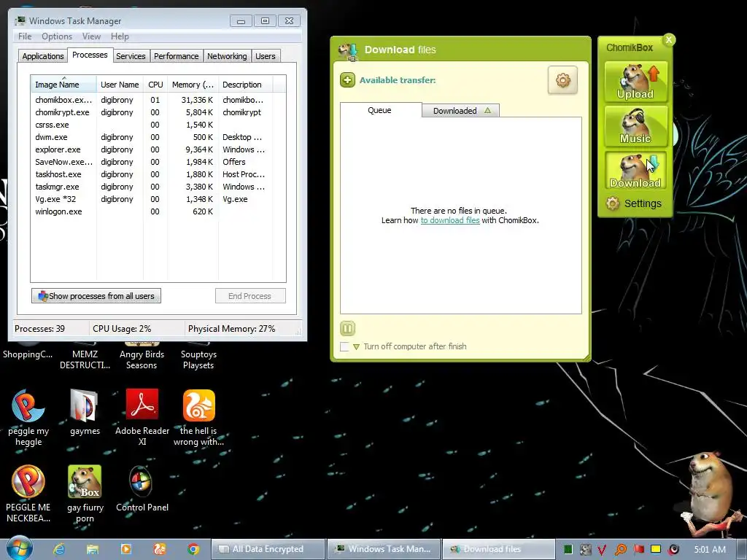Viewport: 747px width, 560px height.
Task: Sort processes by User Name column
Action: [120, 85]
